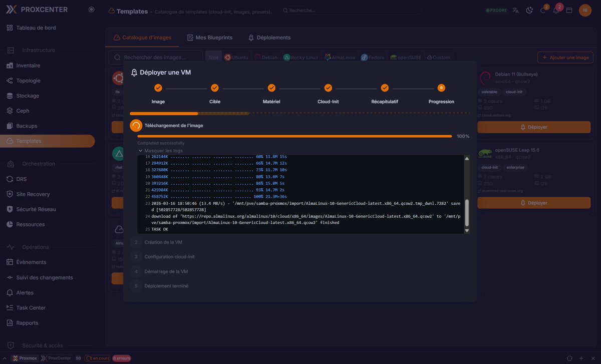Click refresh icon in bottom bar
The width and height of the screenshot is (601, 364).
(569, 358)
